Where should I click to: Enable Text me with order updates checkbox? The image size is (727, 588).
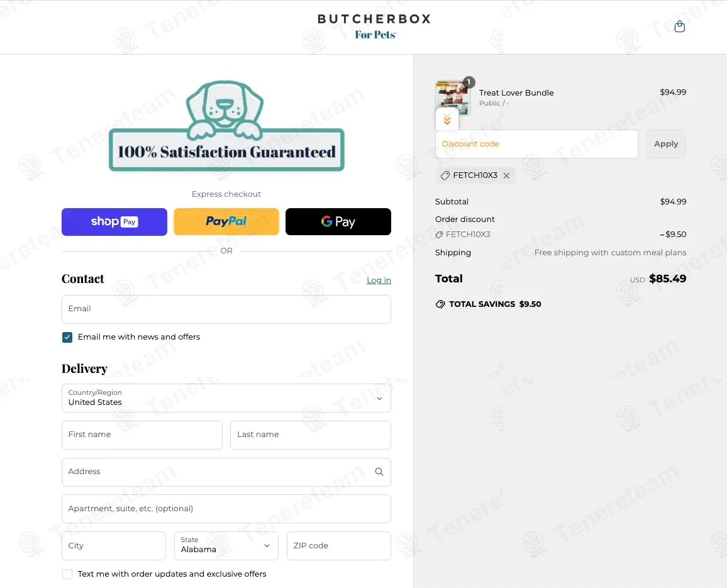[x=67, y=574]
